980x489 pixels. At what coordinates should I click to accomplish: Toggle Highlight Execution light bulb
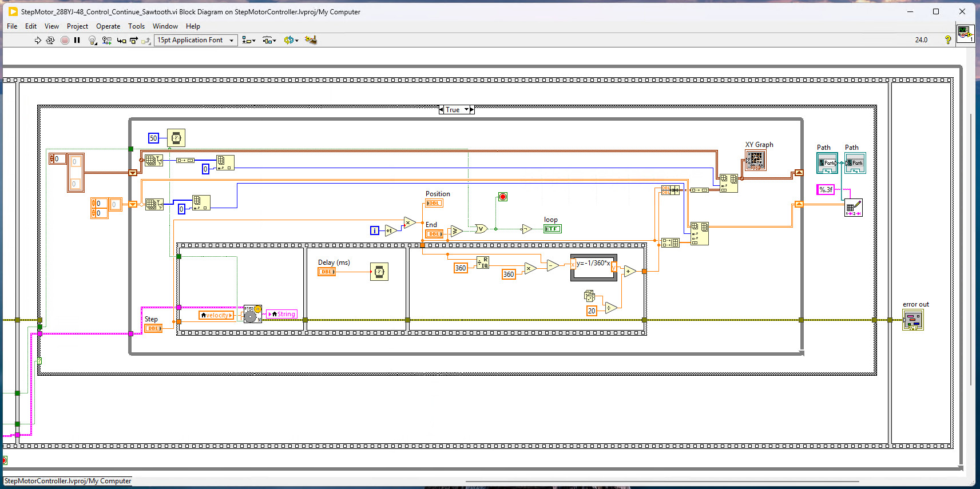(92, 40)
